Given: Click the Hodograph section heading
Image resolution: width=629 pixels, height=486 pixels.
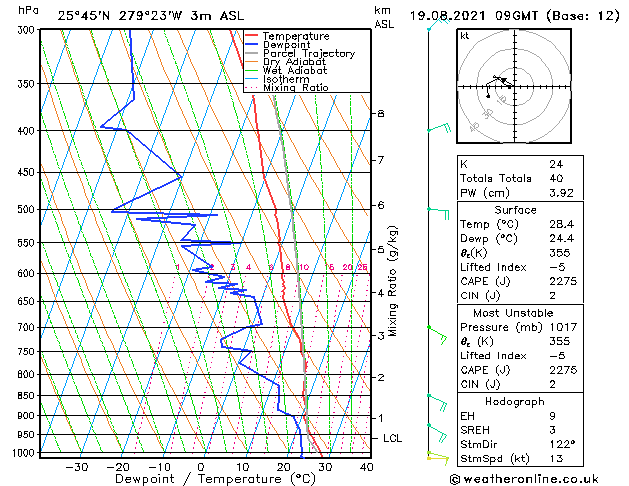Looking at the screenshot, I should pyautogui.click(x=515, y=402).
